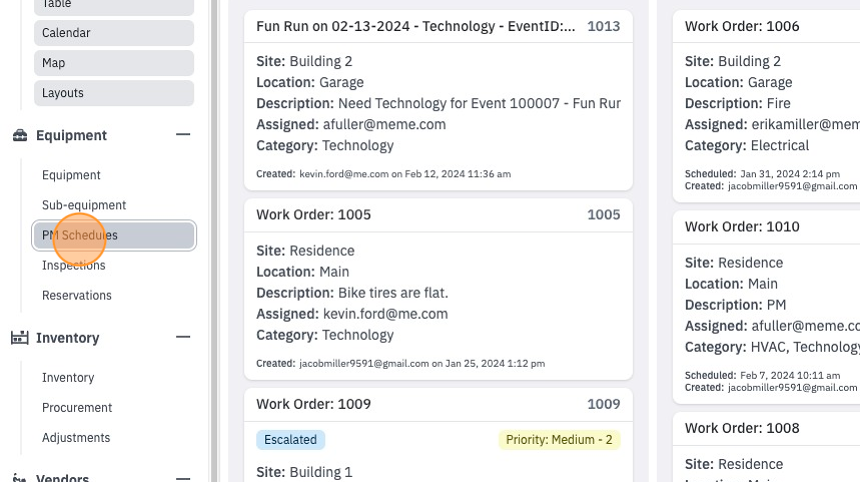Open Work Order: 1005 card

438,289
